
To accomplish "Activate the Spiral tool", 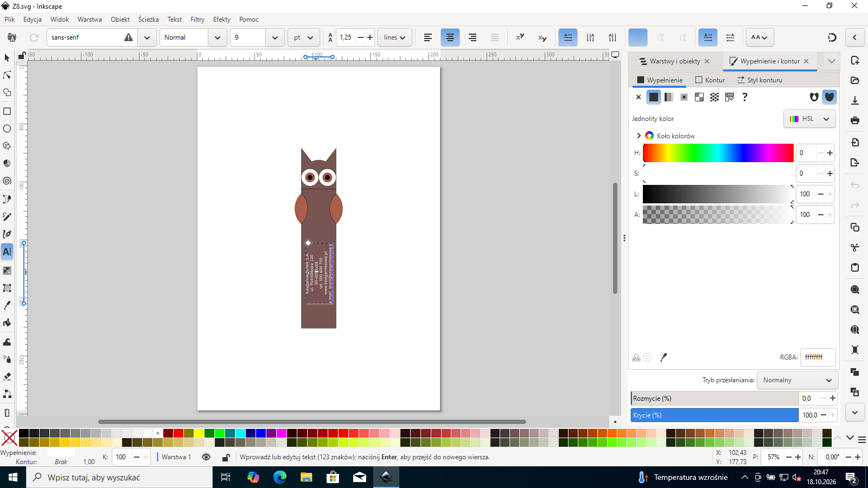I will [7, 181].
